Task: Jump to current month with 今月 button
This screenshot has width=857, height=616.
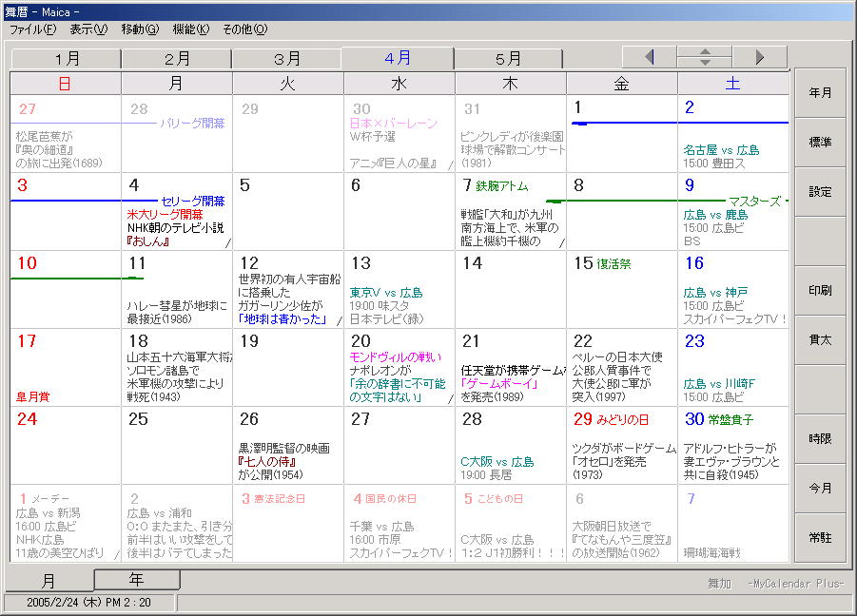Action: 820,489
